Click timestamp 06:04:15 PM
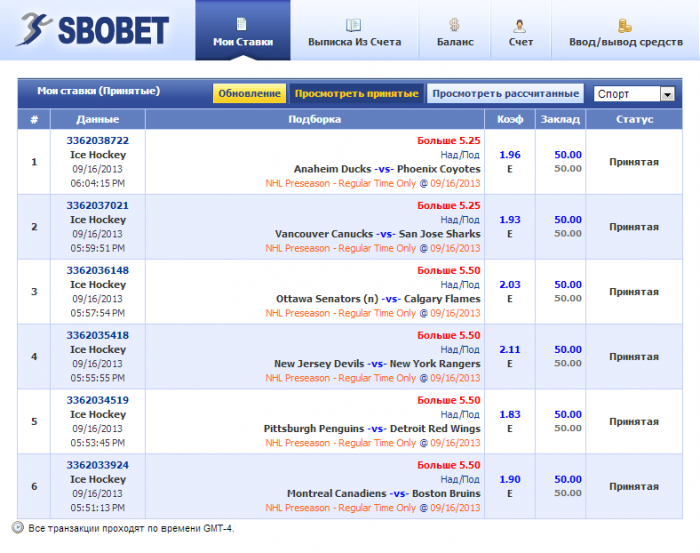This screenshot has width=700, height=553. (x=98, y=183)
